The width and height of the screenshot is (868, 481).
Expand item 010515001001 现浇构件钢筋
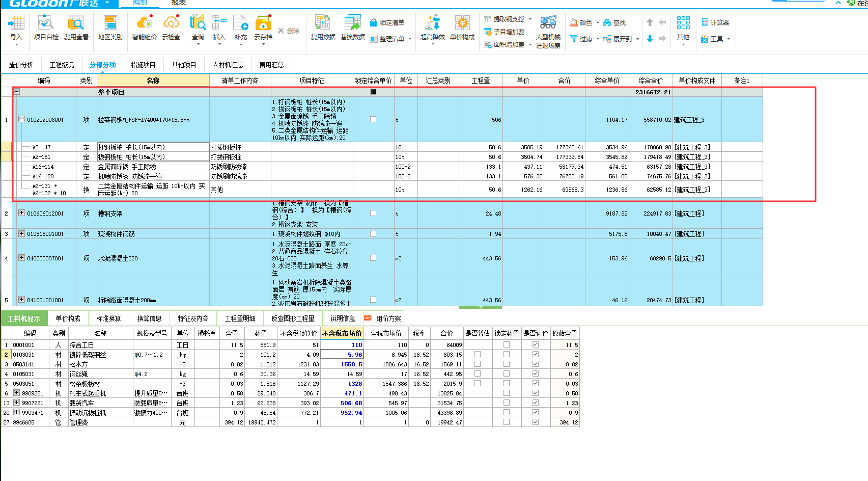pos(21,234)
